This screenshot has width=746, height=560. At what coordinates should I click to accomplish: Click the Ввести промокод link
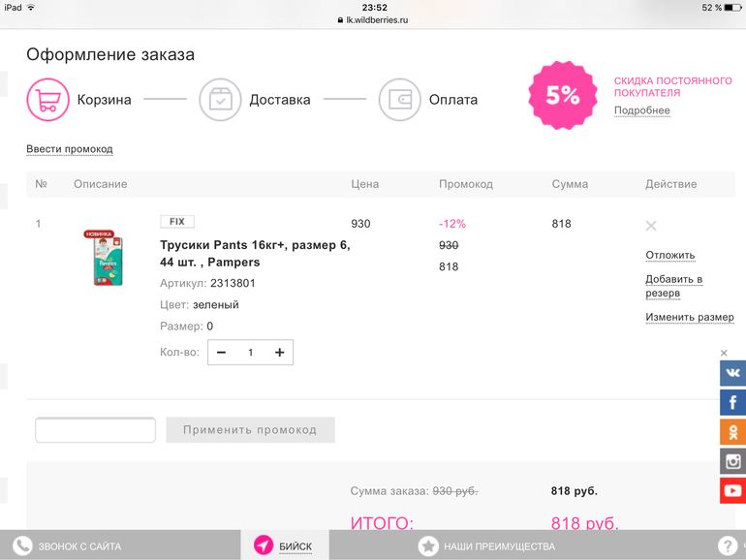coord(70,149)
